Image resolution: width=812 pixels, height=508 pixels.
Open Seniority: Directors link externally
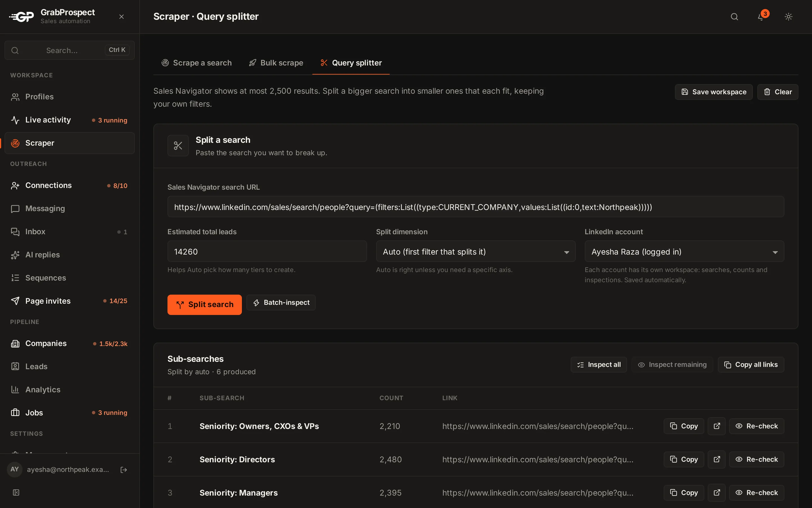[x=717, y=460]
